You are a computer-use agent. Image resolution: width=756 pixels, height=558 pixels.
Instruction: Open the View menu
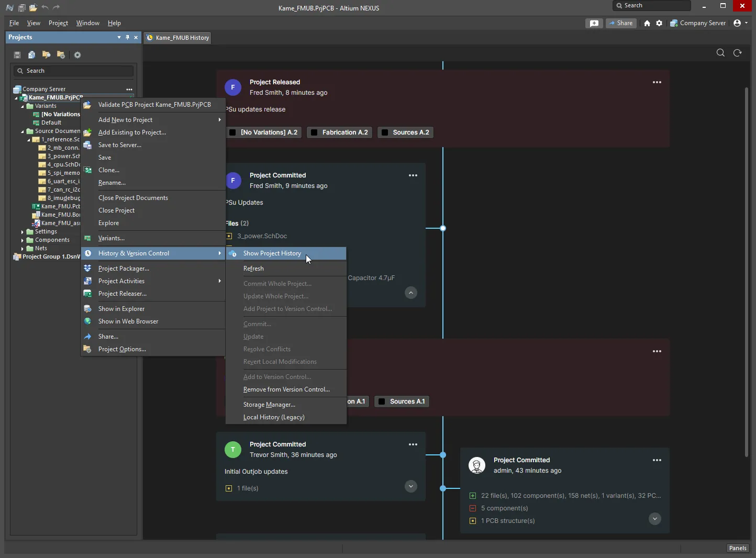coord(34,23)
